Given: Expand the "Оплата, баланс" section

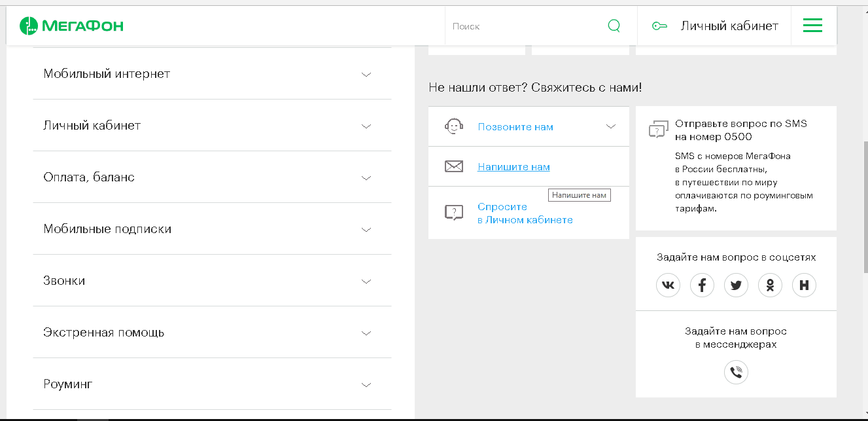Looking at the screenshot, I should click(366, 177).
